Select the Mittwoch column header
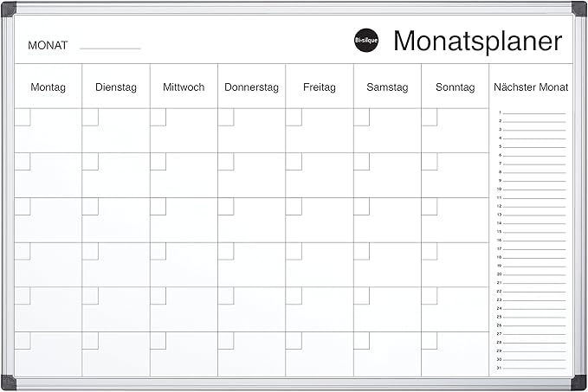The width and height of the screenshot is (588, 392). point(184,87)
